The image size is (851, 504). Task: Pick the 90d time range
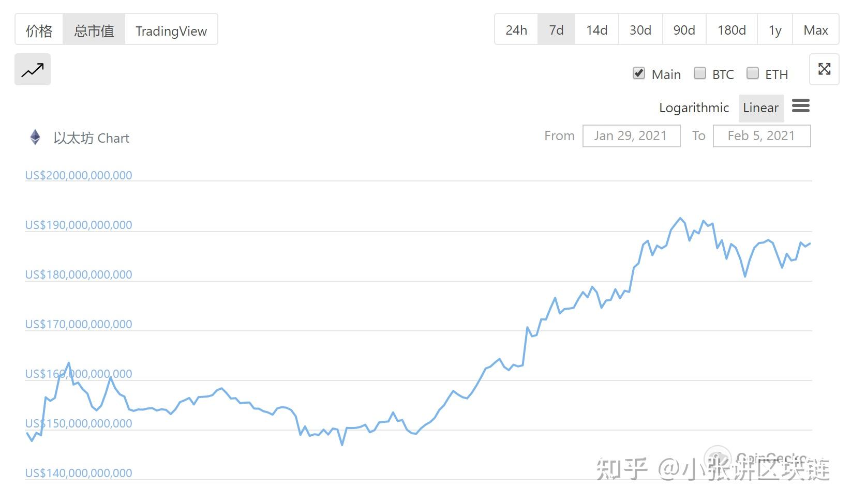[x=684, y=30]
